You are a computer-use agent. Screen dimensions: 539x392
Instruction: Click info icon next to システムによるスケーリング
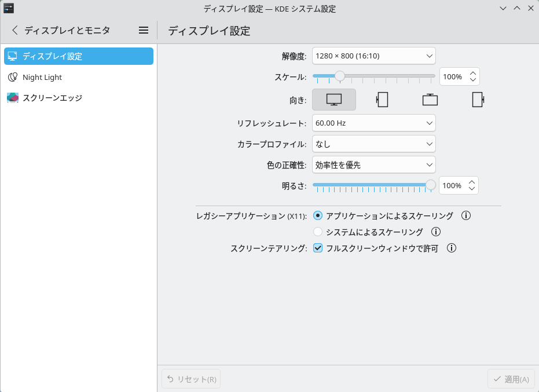[x=436, y=232]
